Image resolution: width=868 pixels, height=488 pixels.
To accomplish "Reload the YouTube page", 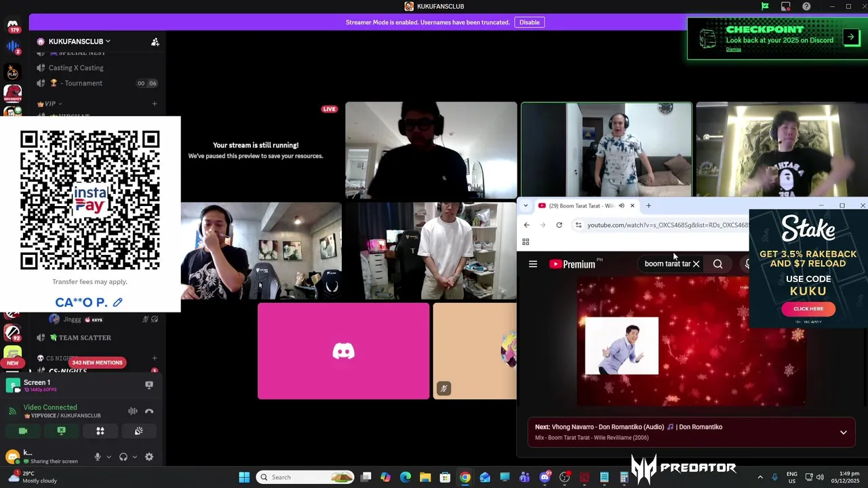I will pos(559,225).
